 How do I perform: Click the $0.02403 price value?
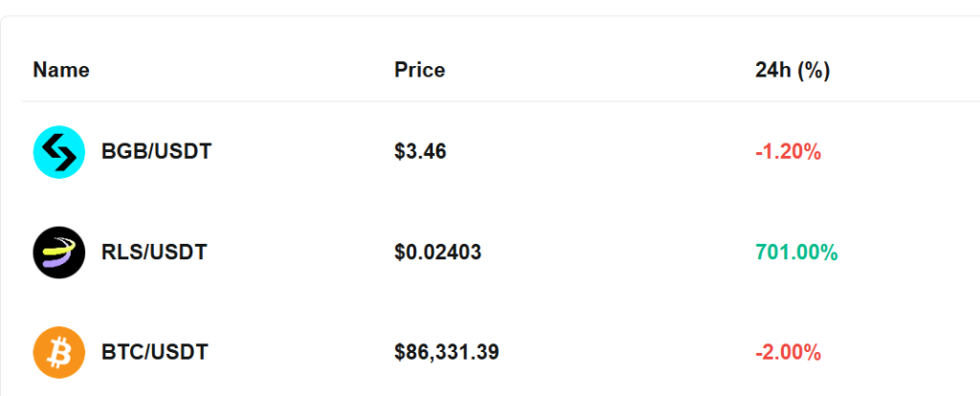tap(437, 253)
